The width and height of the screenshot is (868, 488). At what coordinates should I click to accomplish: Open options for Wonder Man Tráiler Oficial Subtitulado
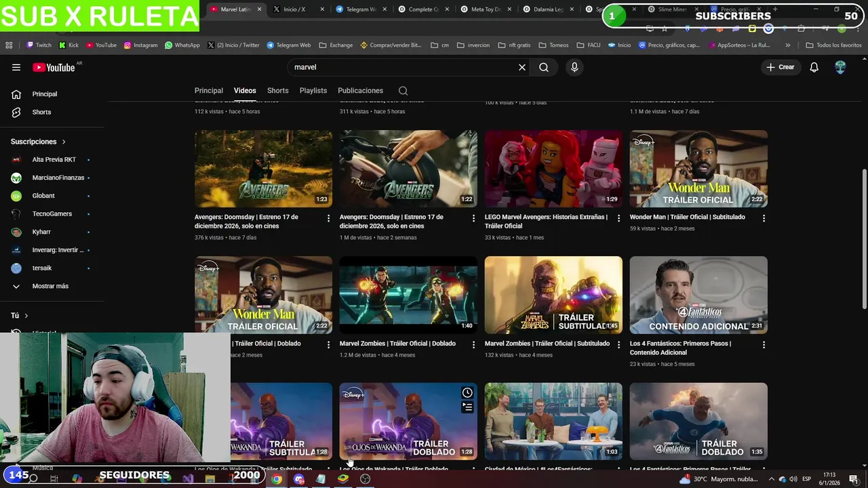click(764, 218)
